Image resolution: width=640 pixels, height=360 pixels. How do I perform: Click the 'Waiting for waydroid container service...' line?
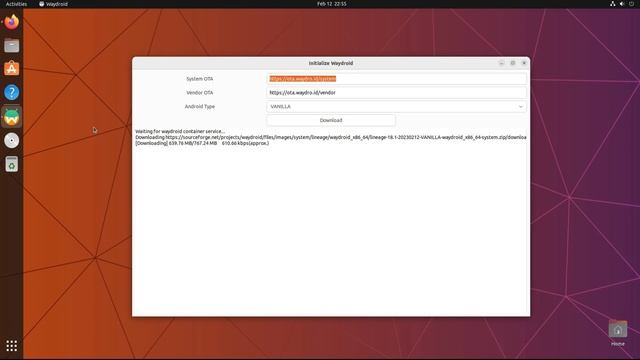[x=180, y=131]
